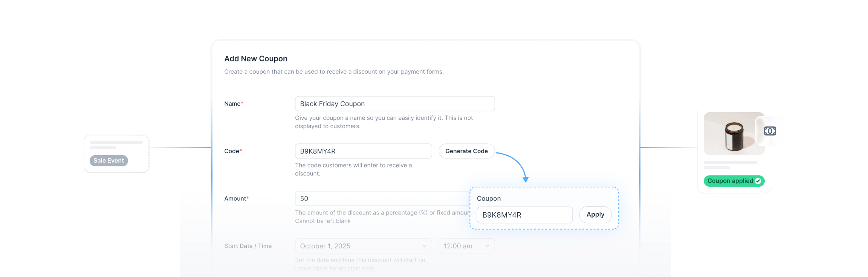
Task: Click the cash money icon beside the candle
Action: pyautogui.click(x=770, y=131)
